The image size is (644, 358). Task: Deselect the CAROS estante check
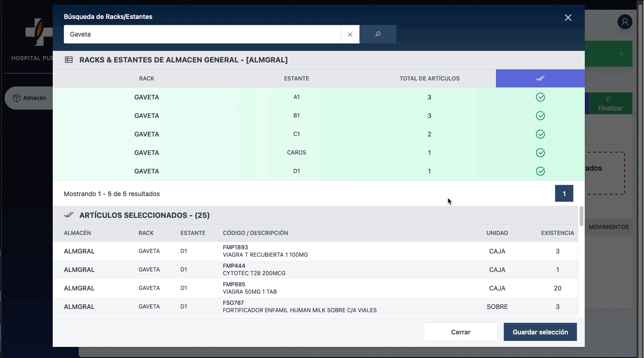point(540,153)
